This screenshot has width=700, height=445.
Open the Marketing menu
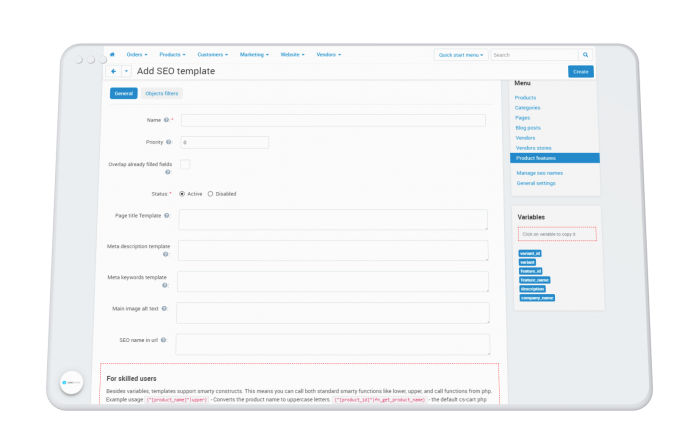254,54
